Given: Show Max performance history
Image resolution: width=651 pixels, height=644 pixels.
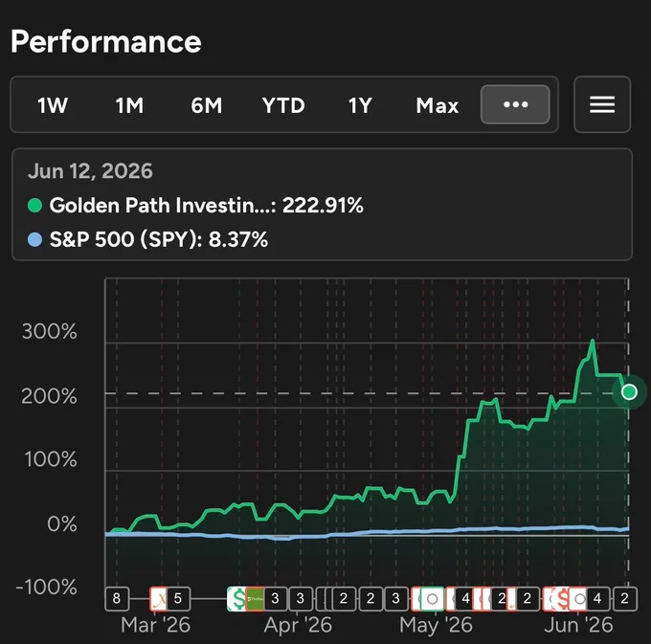Looking at the screenshot, I should pyautogui.click(x=438, y=105).
